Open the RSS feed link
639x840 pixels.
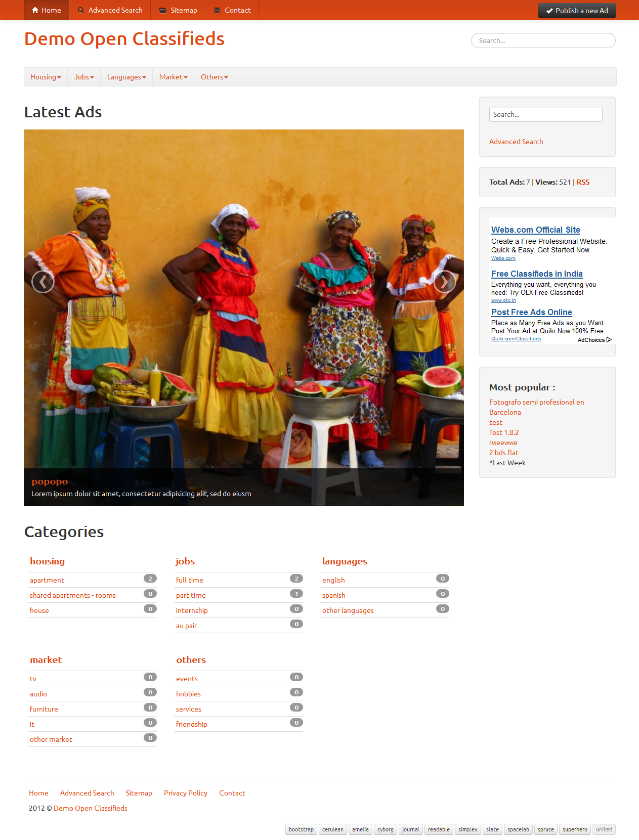click(583, 182)
